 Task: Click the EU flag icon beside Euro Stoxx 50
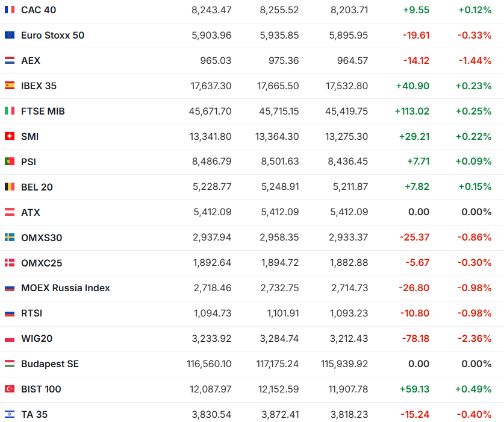tap(10, 35)
